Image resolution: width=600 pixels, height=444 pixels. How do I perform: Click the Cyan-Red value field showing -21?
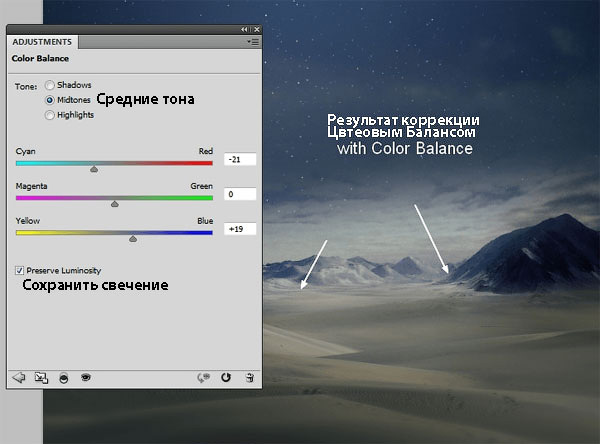point(240,159)
